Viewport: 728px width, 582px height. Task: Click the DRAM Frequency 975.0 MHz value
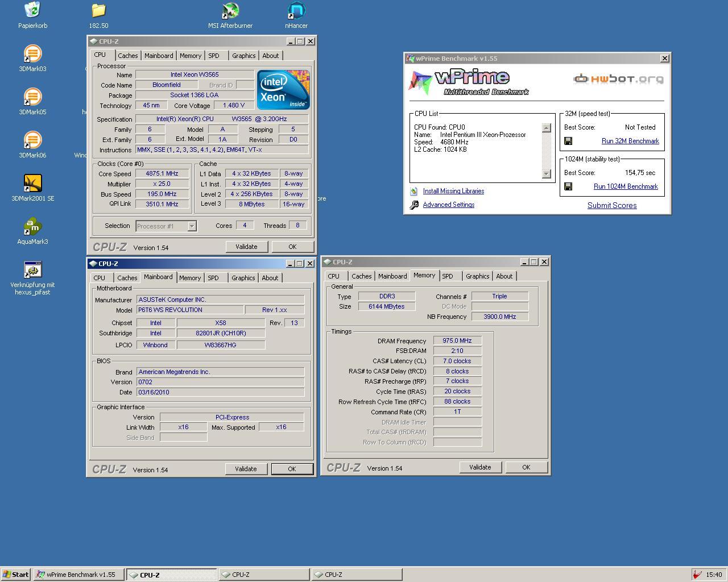[457, 341]
